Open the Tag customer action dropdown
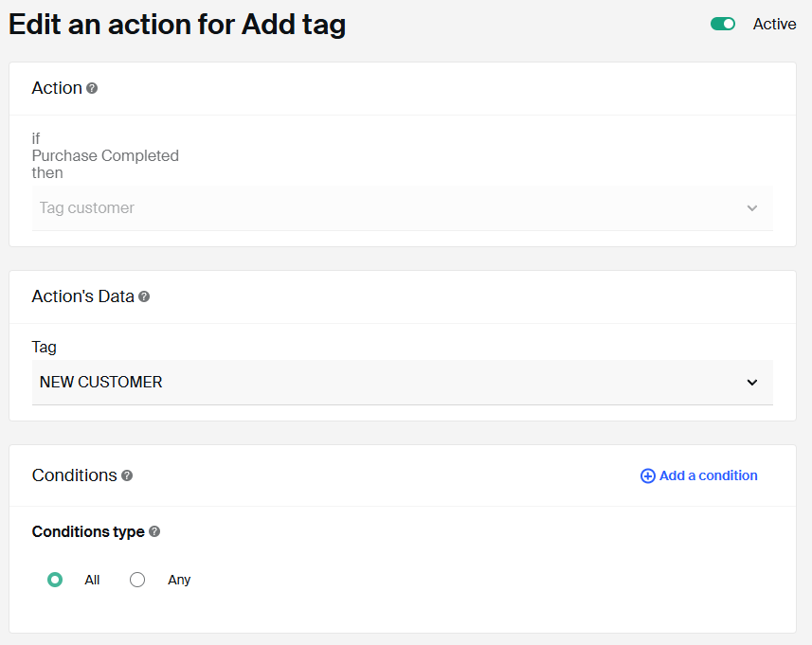 pyautogui.click(x=403, y=208)
